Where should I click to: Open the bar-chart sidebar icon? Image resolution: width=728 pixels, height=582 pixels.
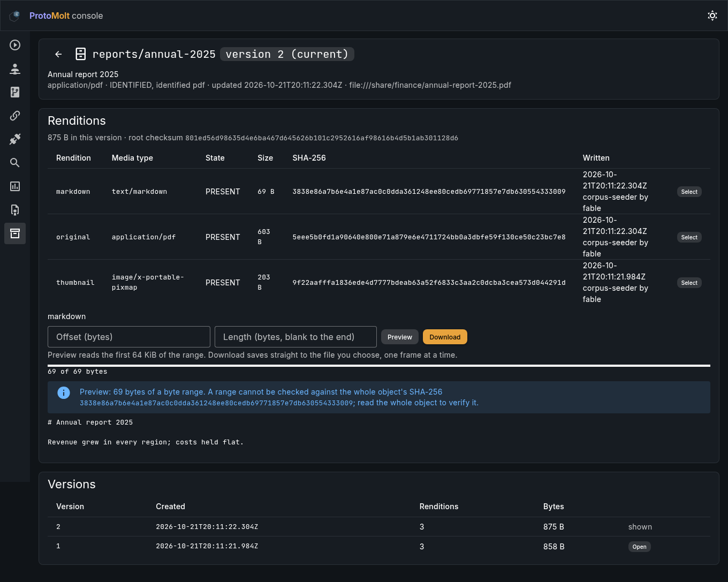(x=15, y=186)
